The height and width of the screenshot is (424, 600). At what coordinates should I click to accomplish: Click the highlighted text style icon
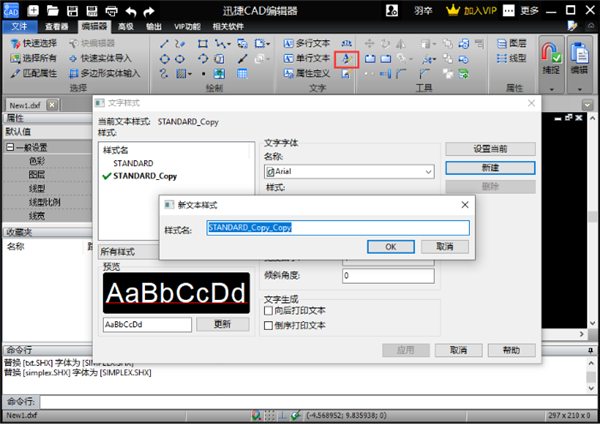tap(346, 59)
